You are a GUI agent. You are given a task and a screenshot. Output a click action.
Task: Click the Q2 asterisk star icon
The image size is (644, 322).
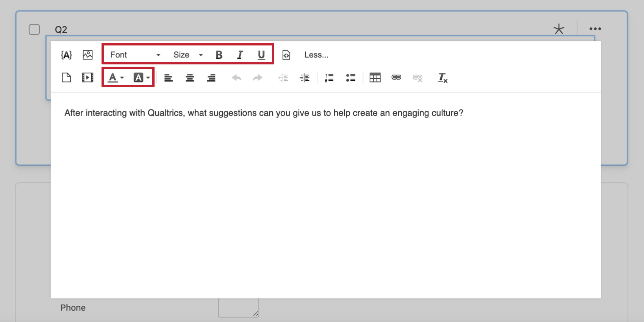(x=559, y=29)
